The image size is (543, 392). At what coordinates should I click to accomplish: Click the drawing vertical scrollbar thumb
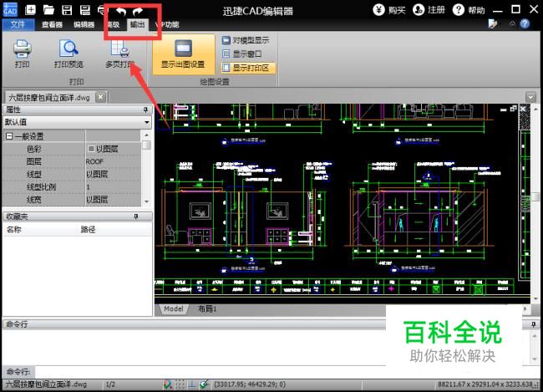pos(535,198)
